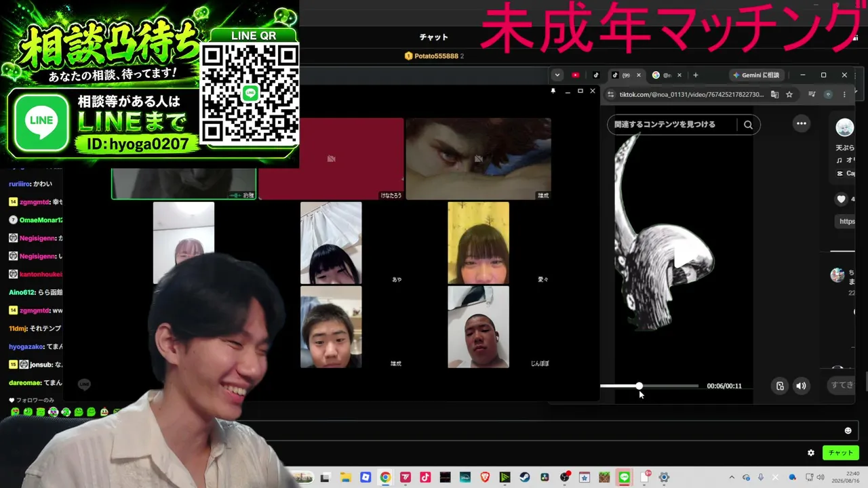Open Disney+ from the taskbar
Image resolution: width=868 pixels, height=488 pixels.
(465, 477)
